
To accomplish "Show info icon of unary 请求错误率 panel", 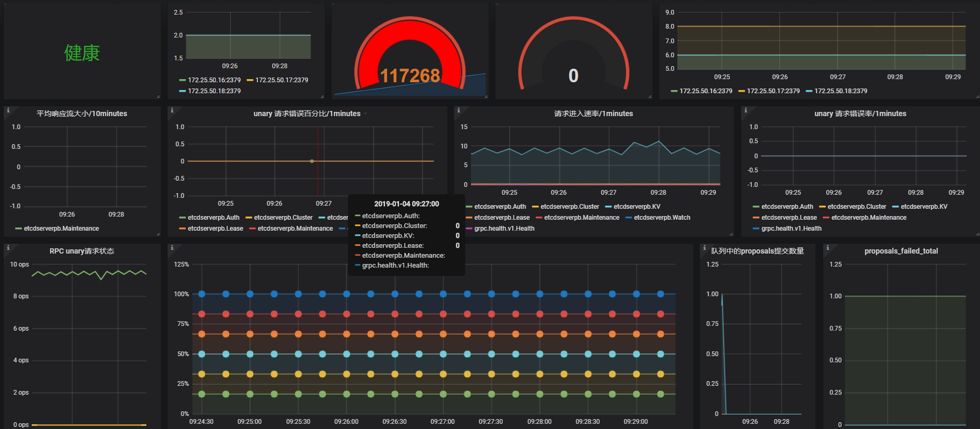I will coord(746,110).
